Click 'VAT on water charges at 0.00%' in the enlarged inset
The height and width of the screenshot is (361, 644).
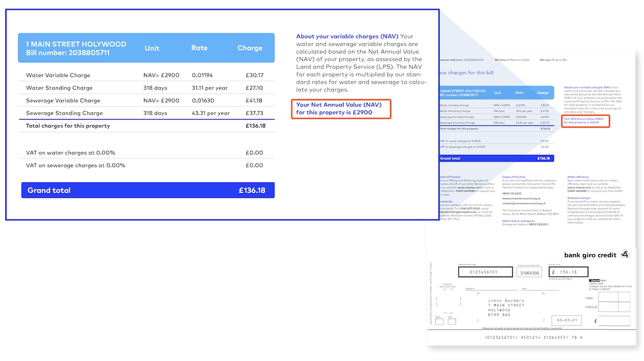pos(70,153)
